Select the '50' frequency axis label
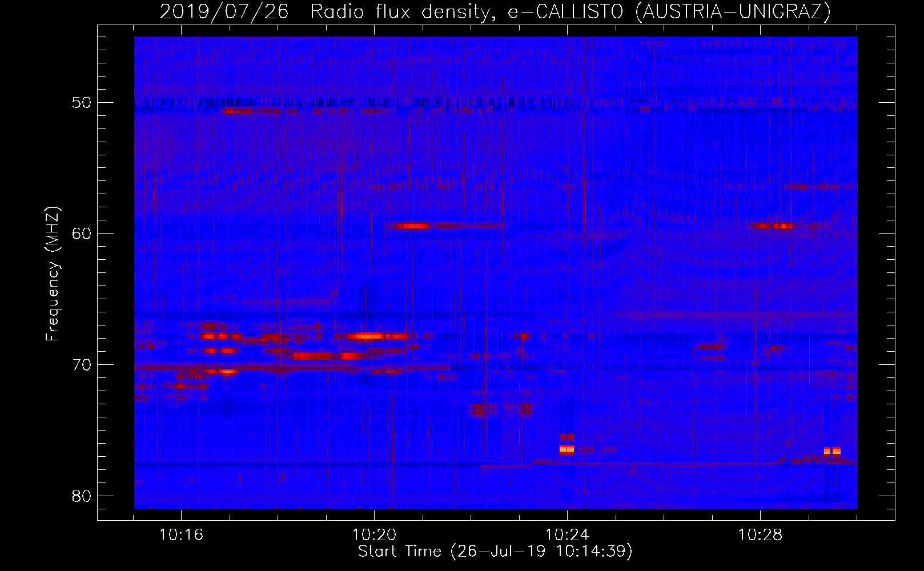The width and height of the screenshot is (924, 571). click(x=82, y=103)
